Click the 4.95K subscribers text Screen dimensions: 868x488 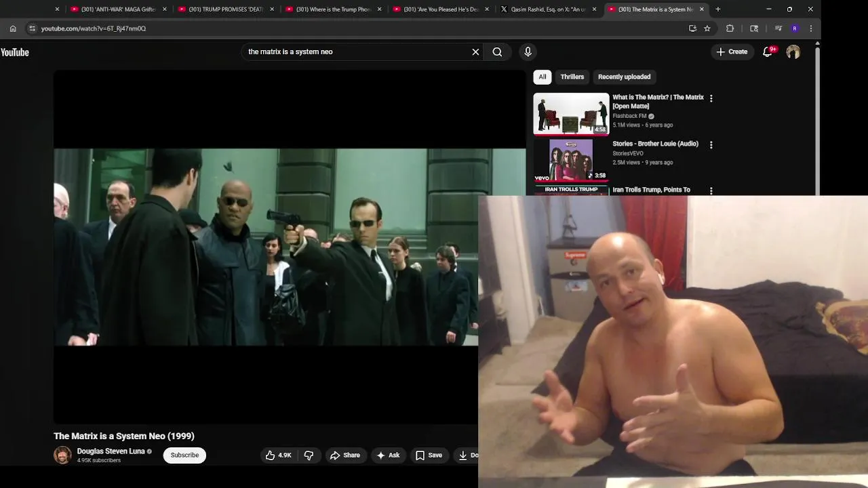[99, 460]
